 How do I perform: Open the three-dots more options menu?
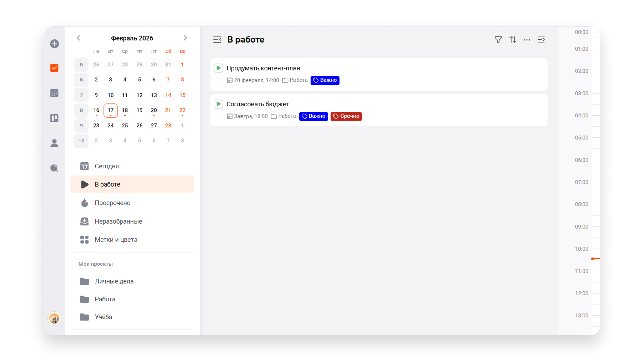[x=527, y=40]
